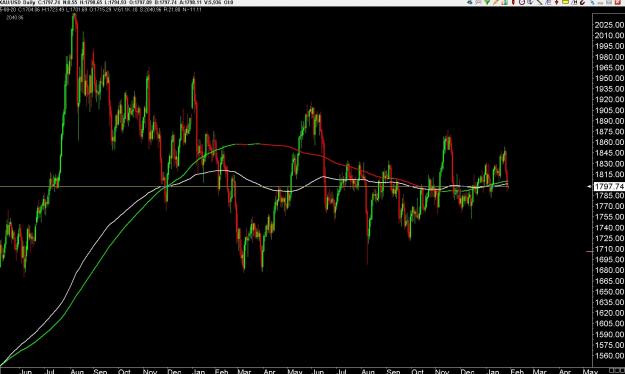Click the 1770.00 price axis label

pos(609,206)
